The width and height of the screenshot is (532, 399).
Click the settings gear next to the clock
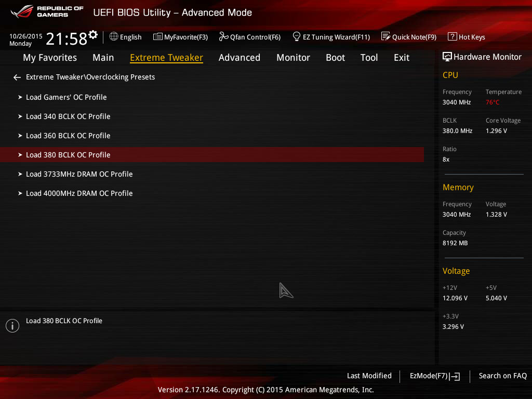(x=93, y=35)
